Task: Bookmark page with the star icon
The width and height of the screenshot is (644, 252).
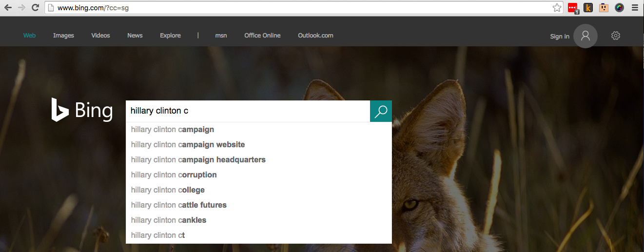Action: (x=557, y=8)
